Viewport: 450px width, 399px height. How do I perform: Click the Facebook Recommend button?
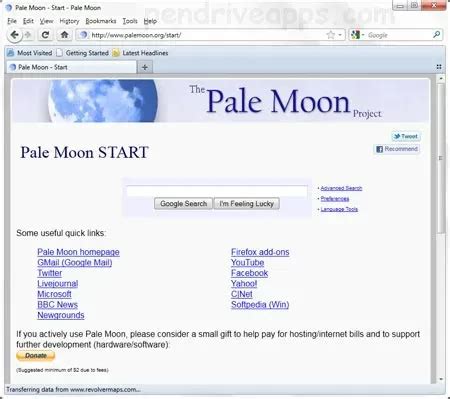click(397, 149)
